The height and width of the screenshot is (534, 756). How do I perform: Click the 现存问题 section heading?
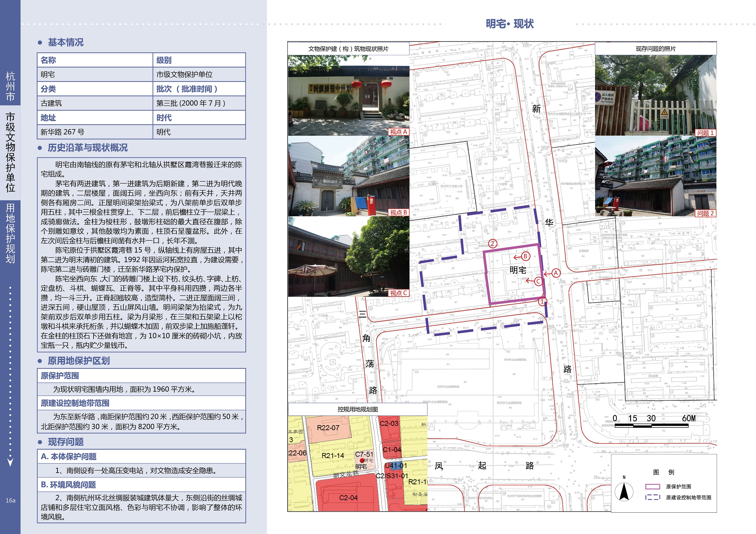66,442
